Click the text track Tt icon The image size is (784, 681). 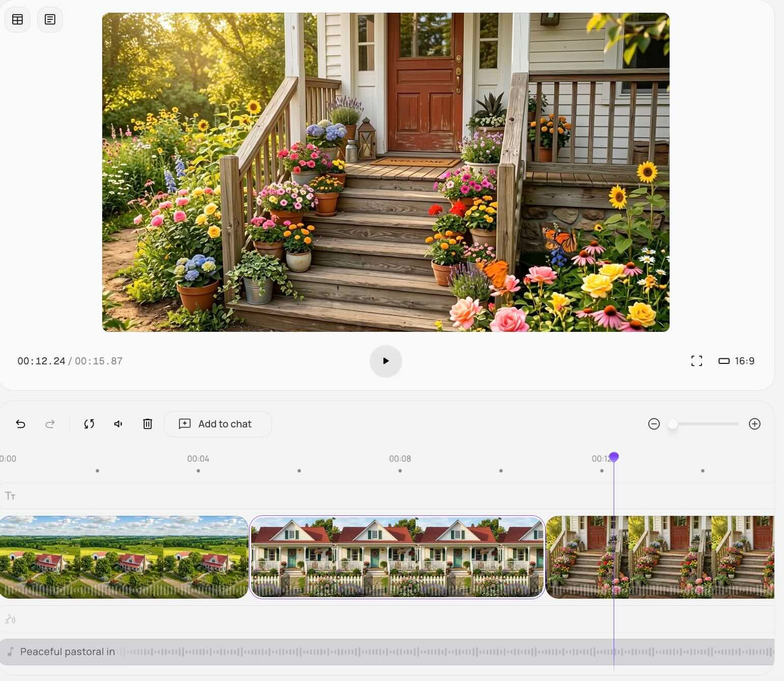10,496
